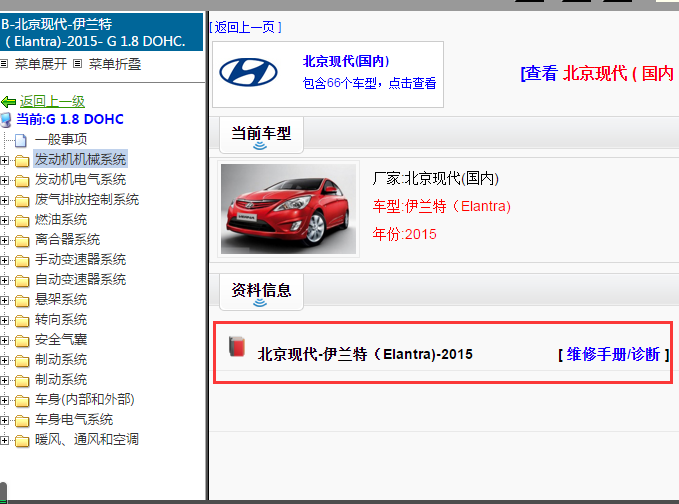Click the Hyundai logo icon

(x=248, y=72)
